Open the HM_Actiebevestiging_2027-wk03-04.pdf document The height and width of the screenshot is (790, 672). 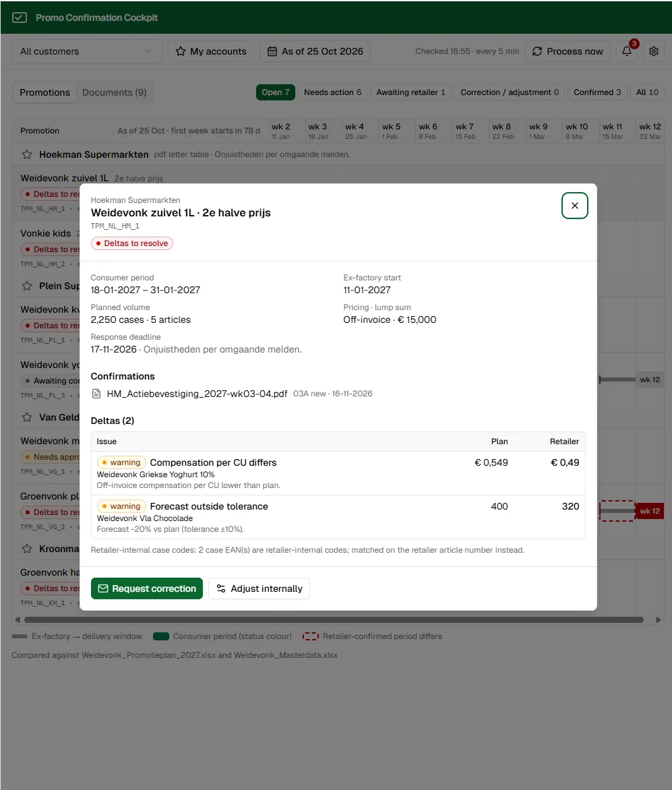pos(197,394)
